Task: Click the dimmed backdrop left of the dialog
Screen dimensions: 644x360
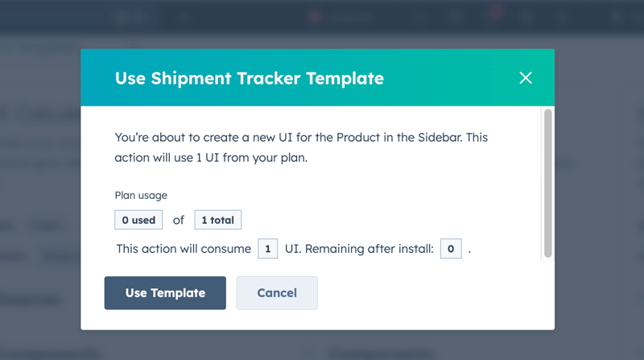Action: (x=40, y=201)
